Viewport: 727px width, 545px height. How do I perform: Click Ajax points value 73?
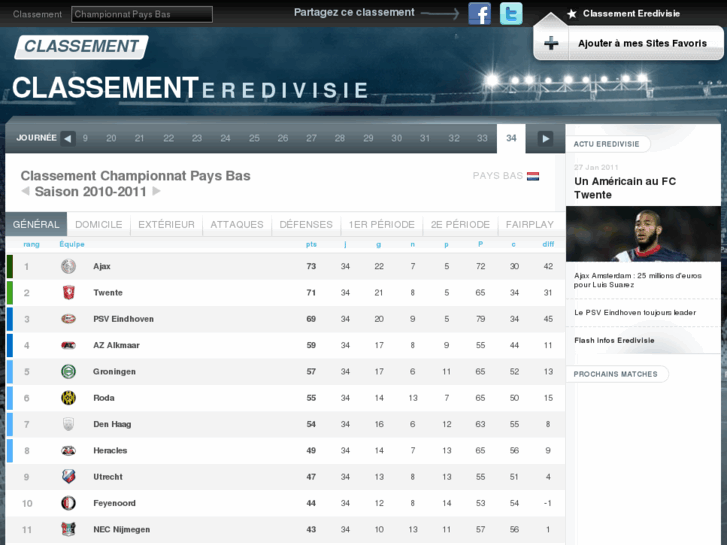point(311,266)
